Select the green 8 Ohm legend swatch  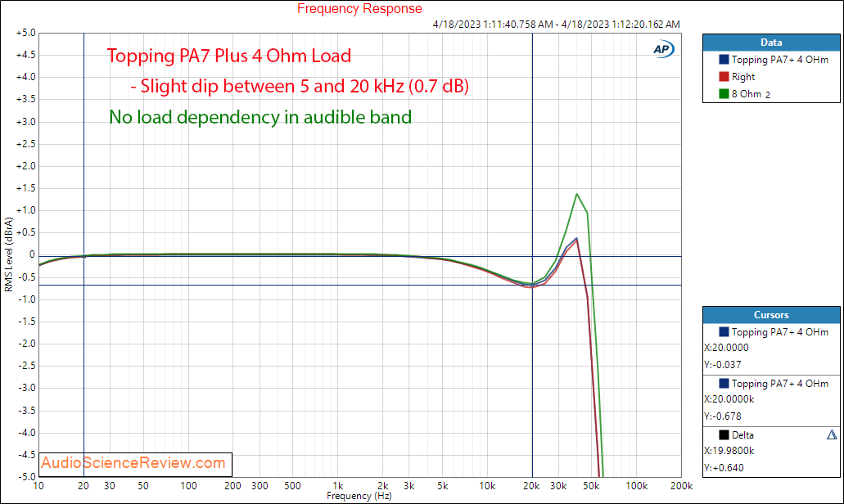coord(724,94)
